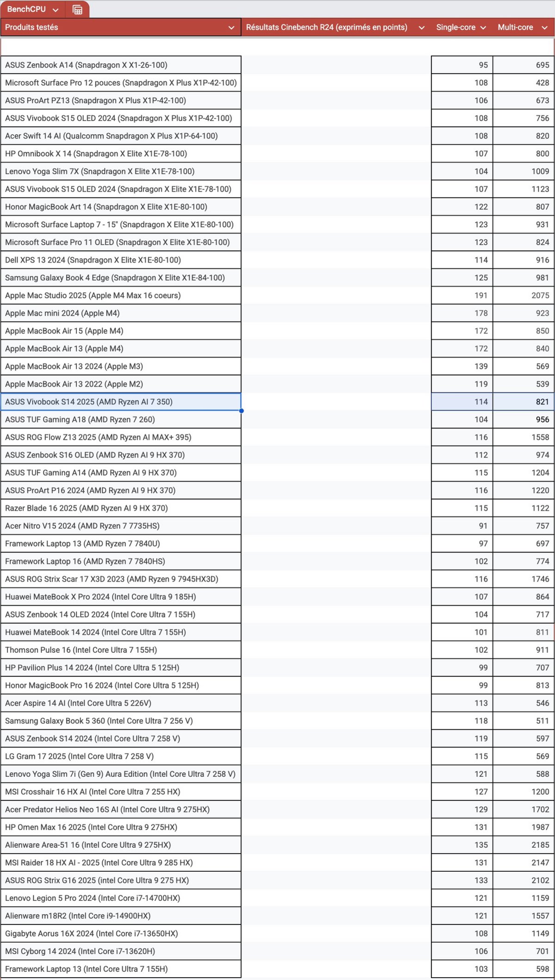
Task: Select the Produits testés header cell
Action: (121, 27)
